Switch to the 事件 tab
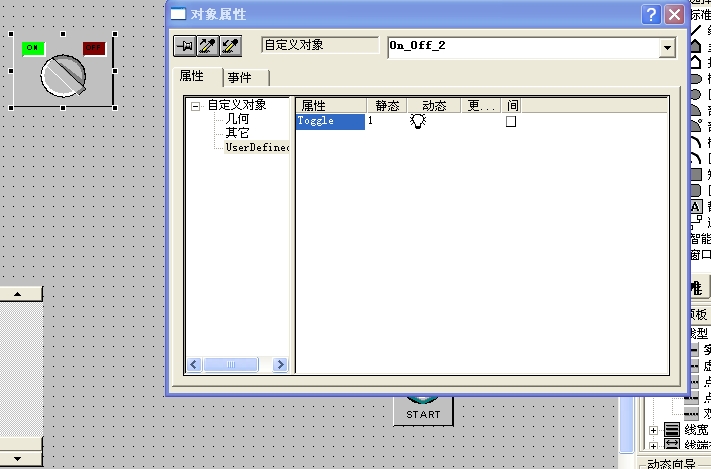This screenshot has height=469, width=711. (240, 78)
